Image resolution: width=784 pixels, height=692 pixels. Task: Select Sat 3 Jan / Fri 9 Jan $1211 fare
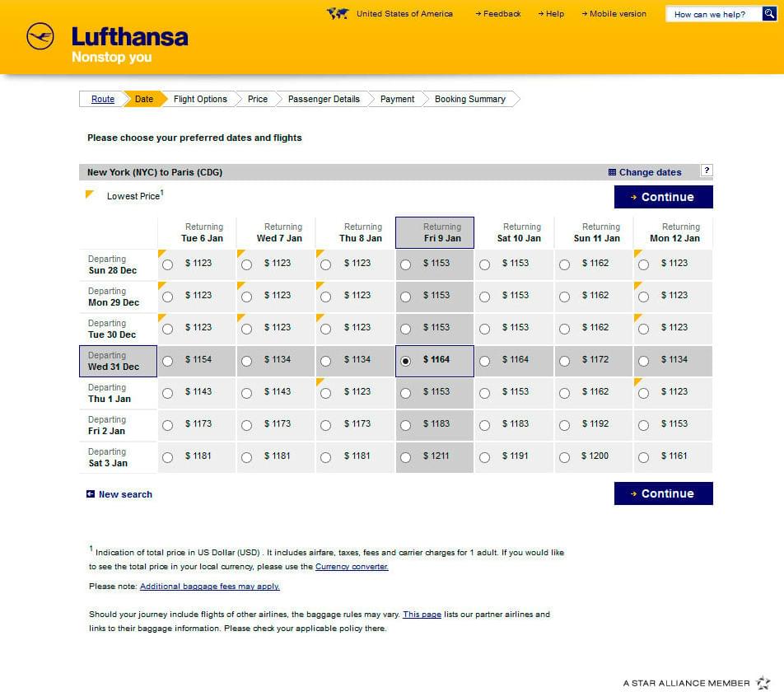tap(405, 457)
